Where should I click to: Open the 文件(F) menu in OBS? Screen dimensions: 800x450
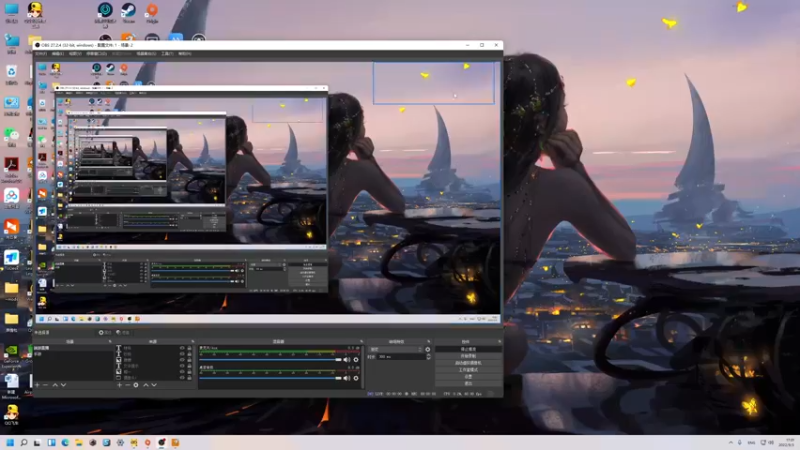tap(41, 54)
